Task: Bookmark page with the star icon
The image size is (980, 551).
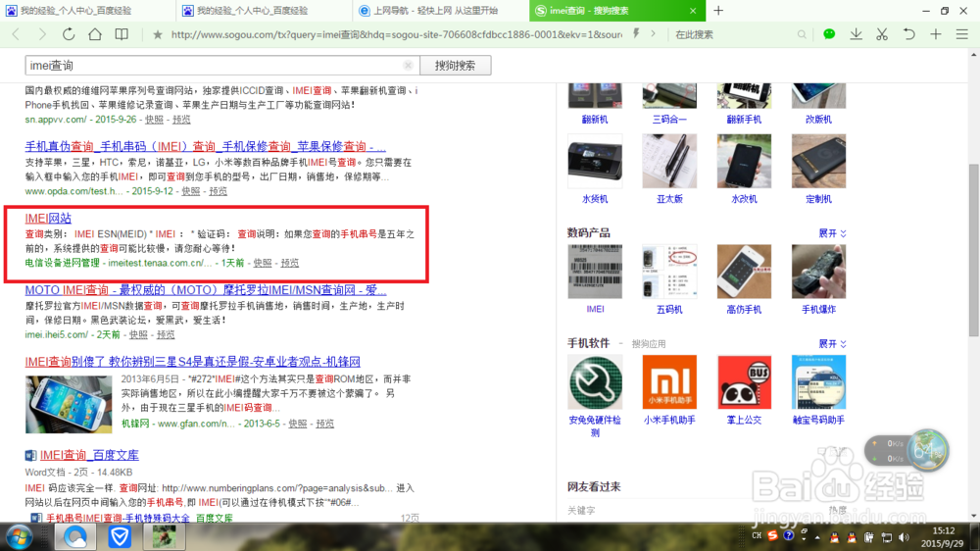Action: click(x=158, y=34)
